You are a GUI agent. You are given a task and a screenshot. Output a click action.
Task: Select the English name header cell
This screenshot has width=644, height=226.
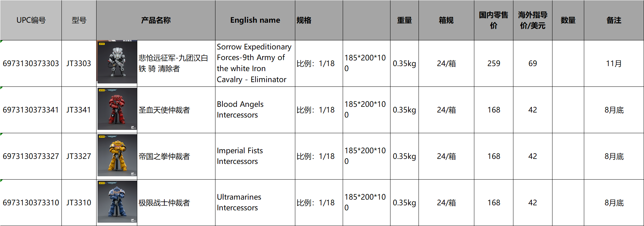tap(255, 20)
